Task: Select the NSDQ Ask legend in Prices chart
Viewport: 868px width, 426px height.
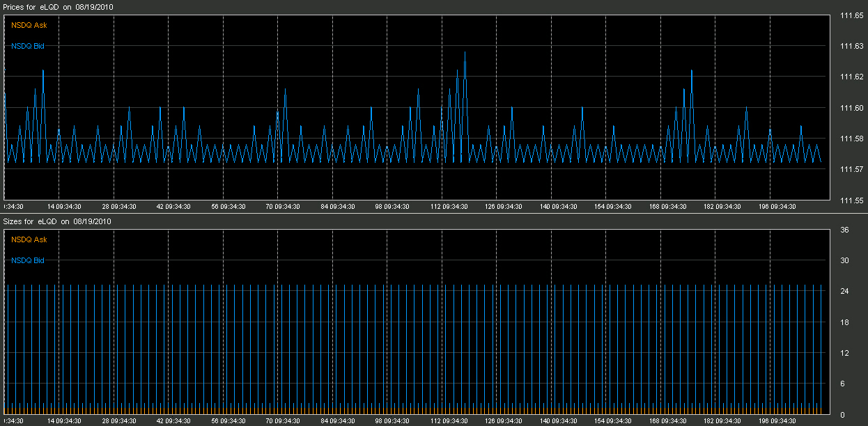Action: [x=29, y=25]
